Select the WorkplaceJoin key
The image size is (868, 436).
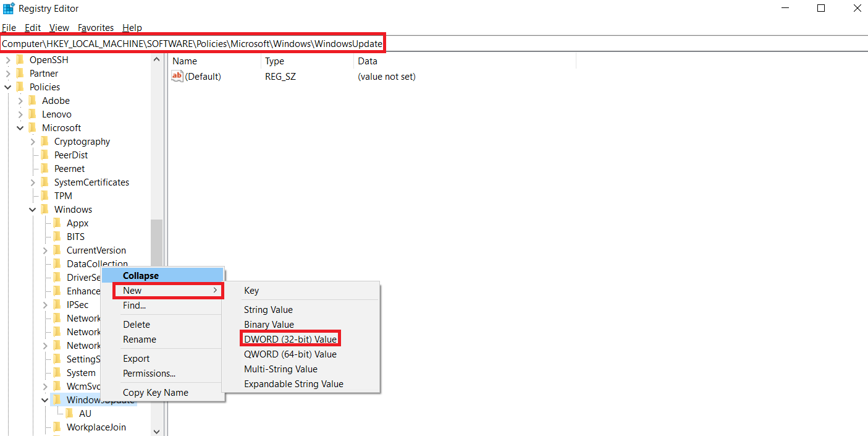(x=96, y=427)
